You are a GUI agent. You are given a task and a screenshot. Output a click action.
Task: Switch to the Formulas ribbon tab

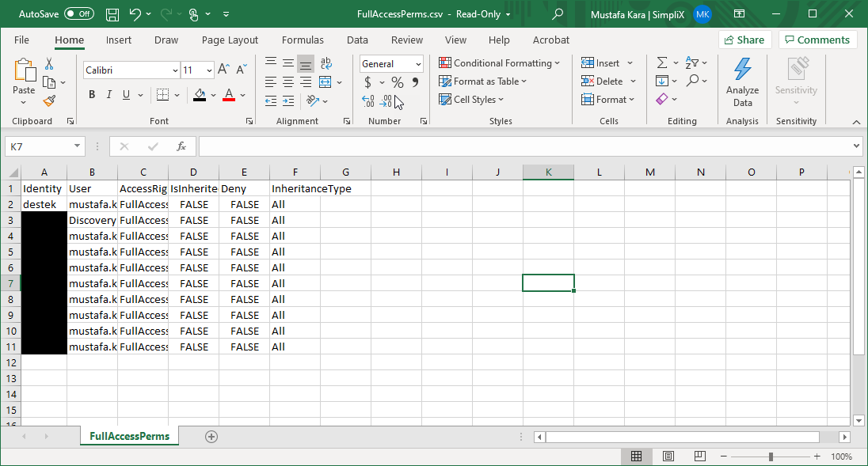(x=303, y=40)
